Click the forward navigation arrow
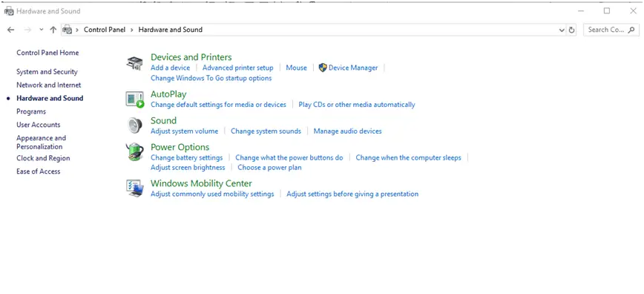 (x=27, y=30)
